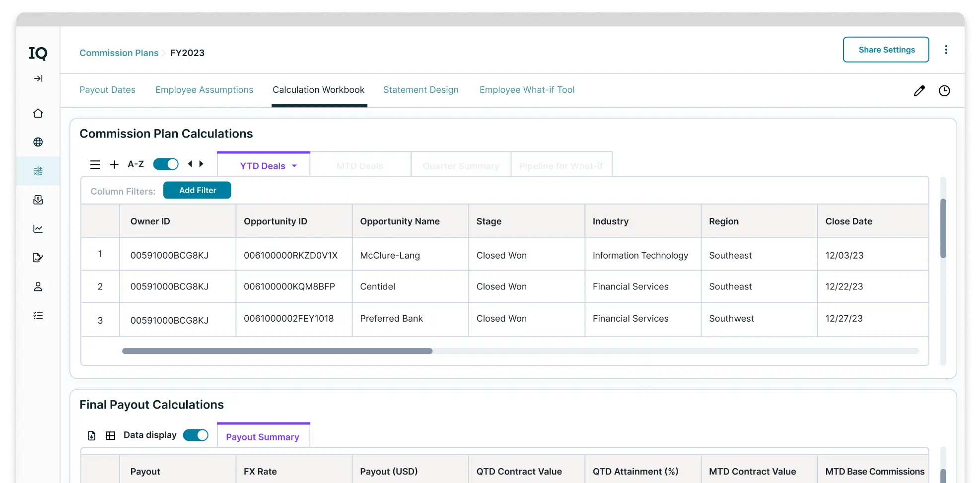980x483 pixels.
Task: Click the download icon in Final Payout Calculations
Action: point(91,435)
